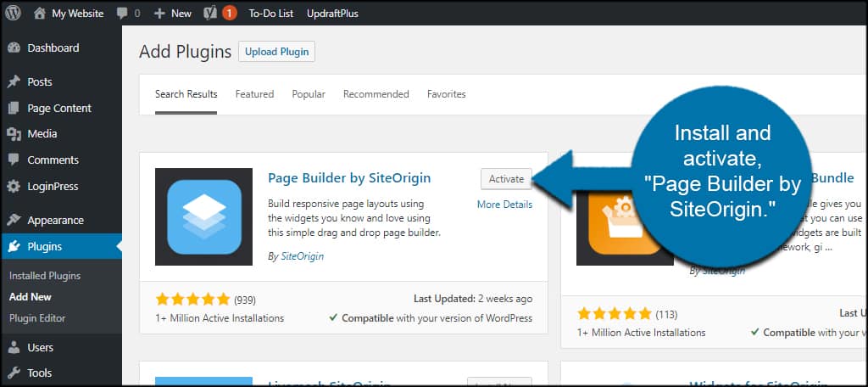
Task: Go to Installed Plugins submenu
Action: point(45,276)
